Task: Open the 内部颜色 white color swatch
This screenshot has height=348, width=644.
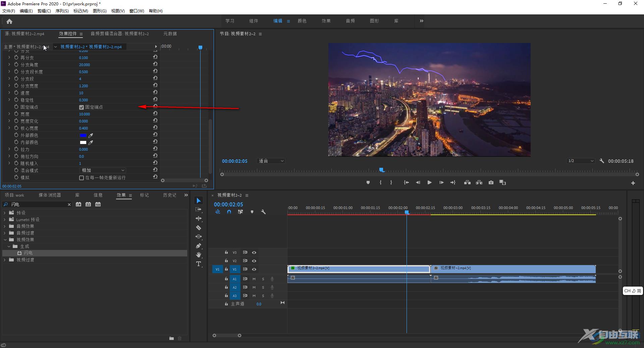Action: [x=83, y=142]
